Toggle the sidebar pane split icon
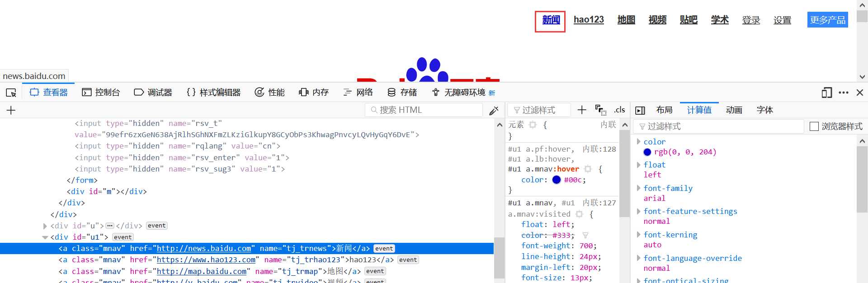Viewport: 868px width, 283px height. [640, 110]
